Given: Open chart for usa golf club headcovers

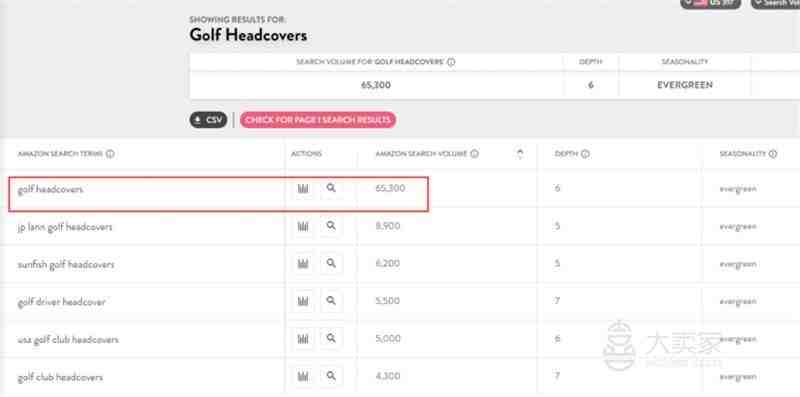Looking at the screenshot, I should (x=303, y=339).
